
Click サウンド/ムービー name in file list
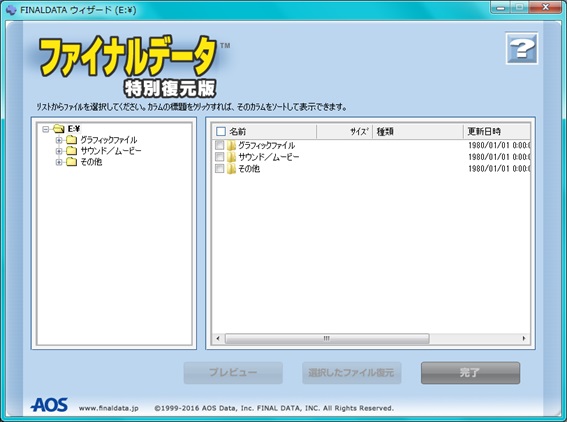tap(269, 157)
